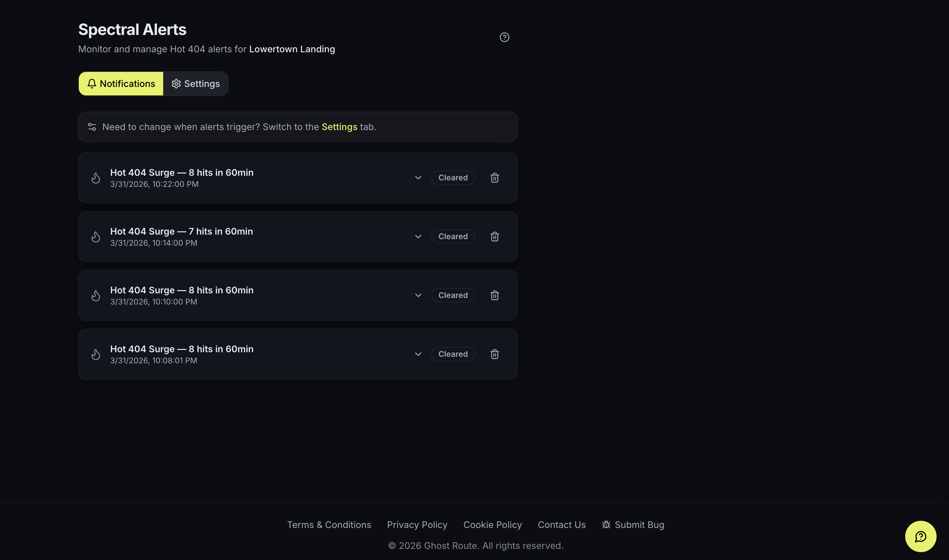
Task: Click the Cleared badge on 10:22:00 PM alert
Action: [x=453, y=178]
